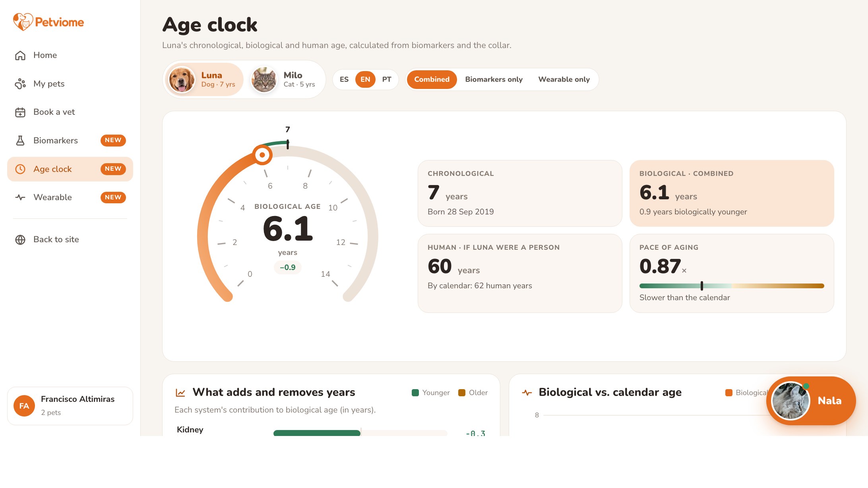
Task: Click the FA user avatar circle
Action: (24, 406)
